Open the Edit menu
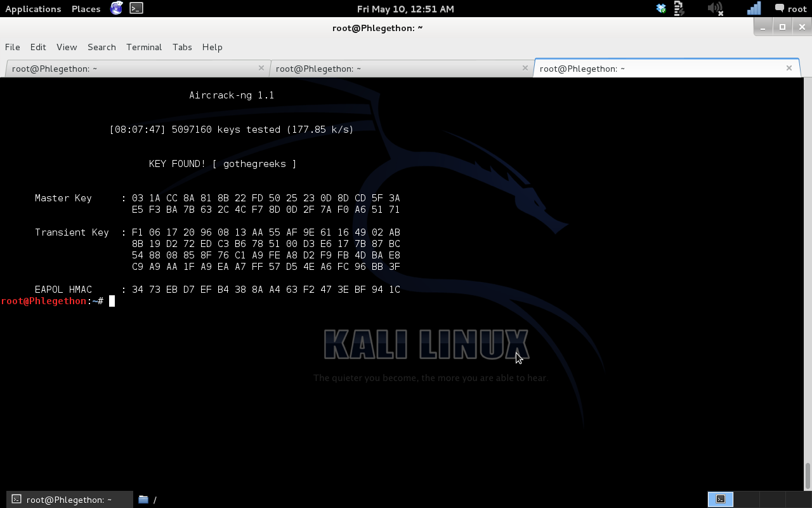Screen dimensions: 812x508 click(38, 47)
